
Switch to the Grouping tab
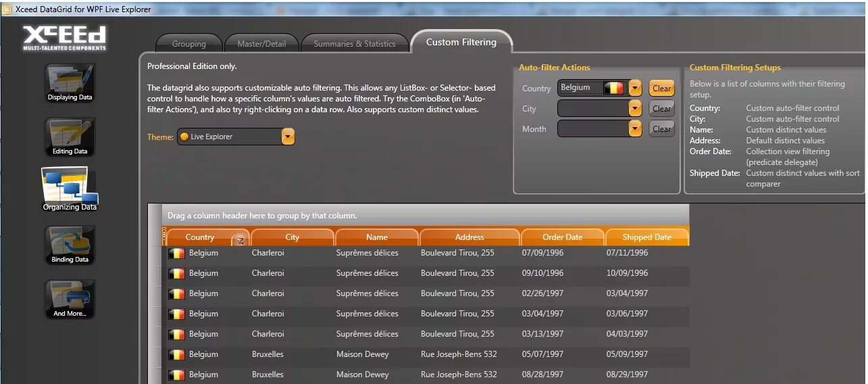pyautogui.click(x=188, y=43)
